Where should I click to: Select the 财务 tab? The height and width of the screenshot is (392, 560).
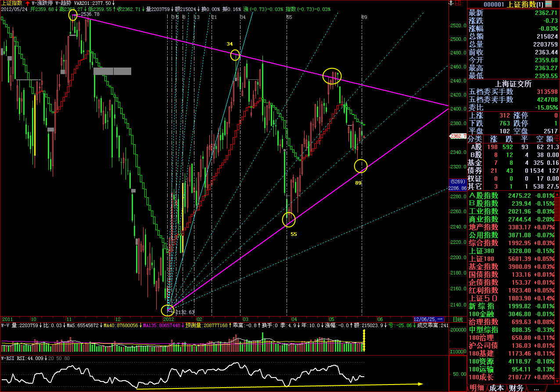coord(516,388)
